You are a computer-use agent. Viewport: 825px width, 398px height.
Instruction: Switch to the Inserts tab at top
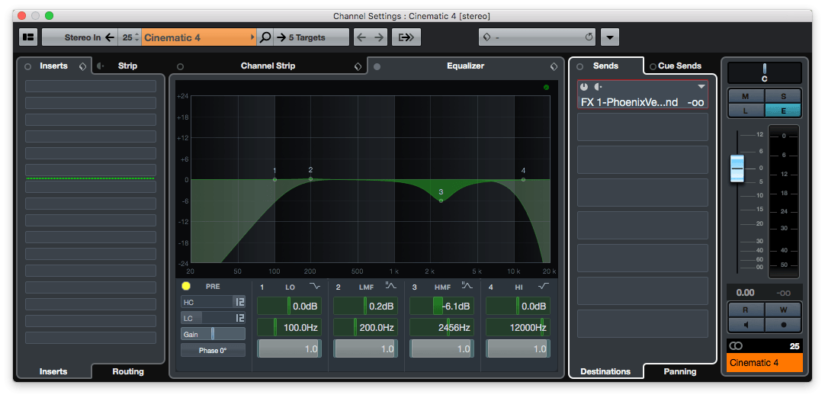tap(53, 66)
